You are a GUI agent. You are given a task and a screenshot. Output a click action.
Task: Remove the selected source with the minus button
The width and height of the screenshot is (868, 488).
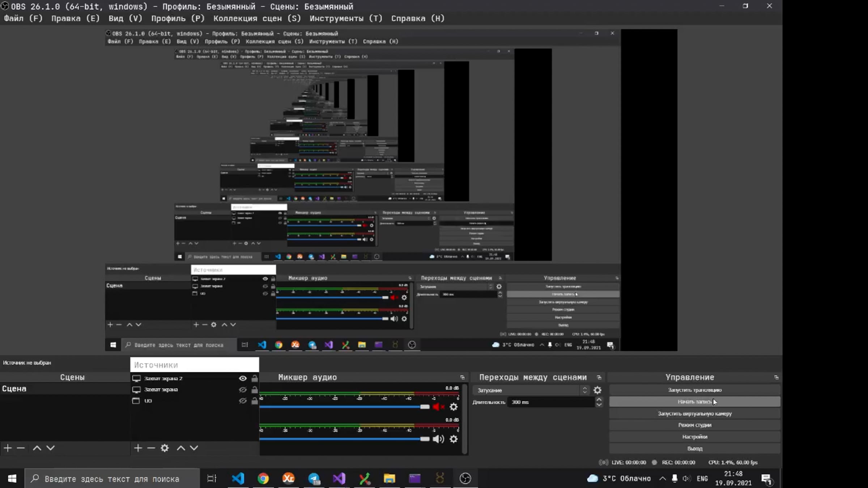pyautogui.click(x=151, y=448)
